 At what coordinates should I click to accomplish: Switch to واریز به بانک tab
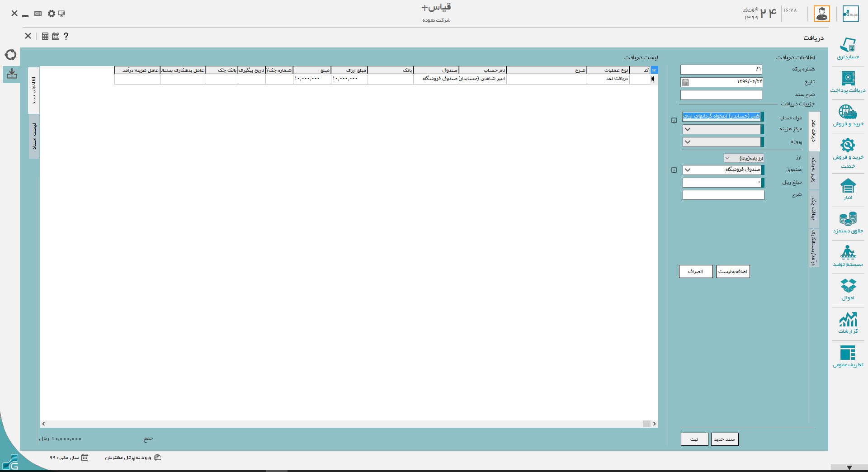pyautogui.click(x=814, y=171)
